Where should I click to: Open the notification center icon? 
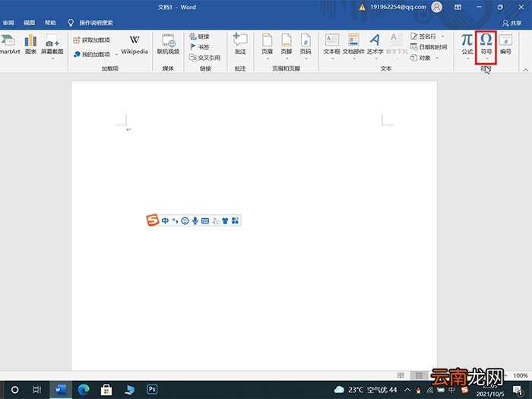[x=518, y=390]
